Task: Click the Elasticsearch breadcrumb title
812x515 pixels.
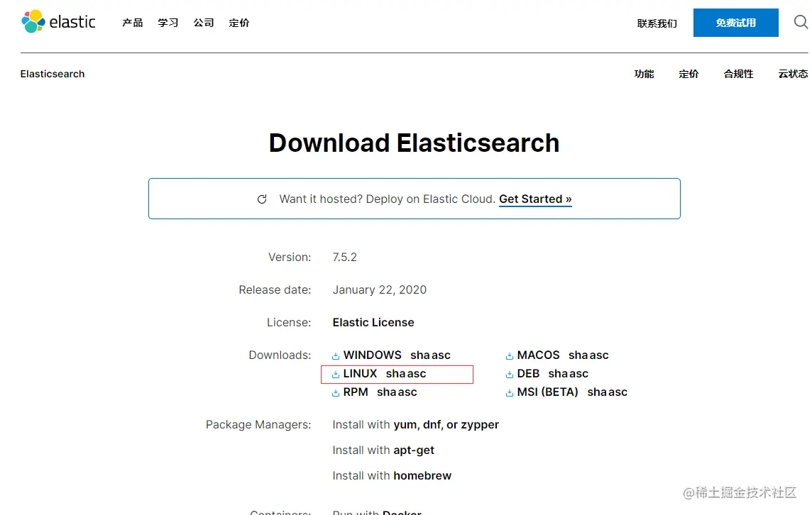Action: (x=53, y=74)
